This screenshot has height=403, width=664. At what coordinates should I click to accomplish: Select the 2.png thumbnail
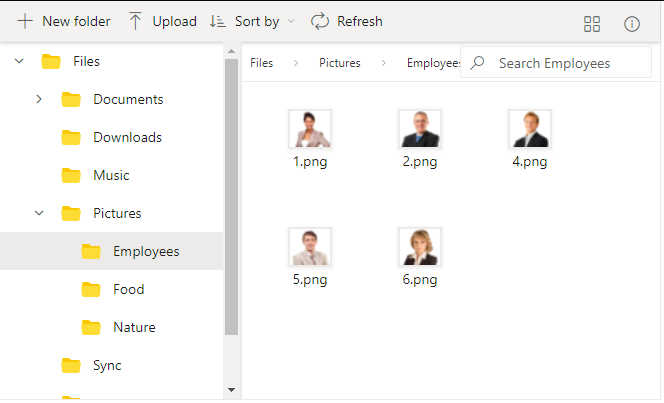click(x=420, y=129)
